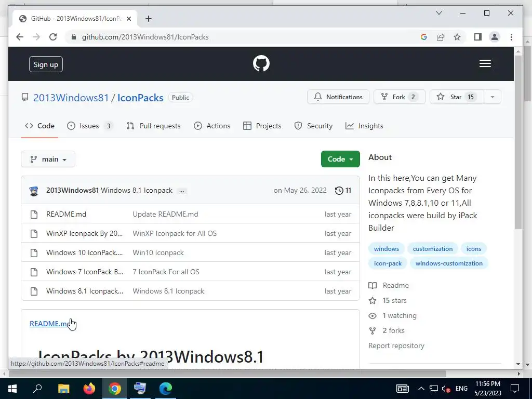Open the Chrome three-dot menu
This screenshot has width=532, height=399.
point(511,37)
